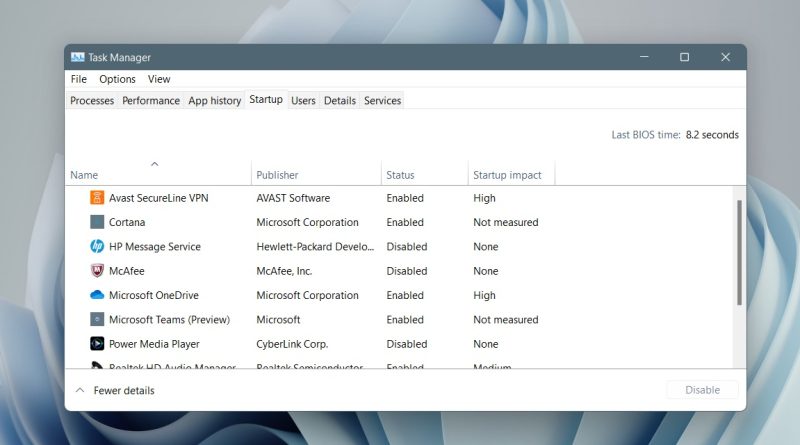
Task: Select the Power Media Player row name
Action: point(154,344)
